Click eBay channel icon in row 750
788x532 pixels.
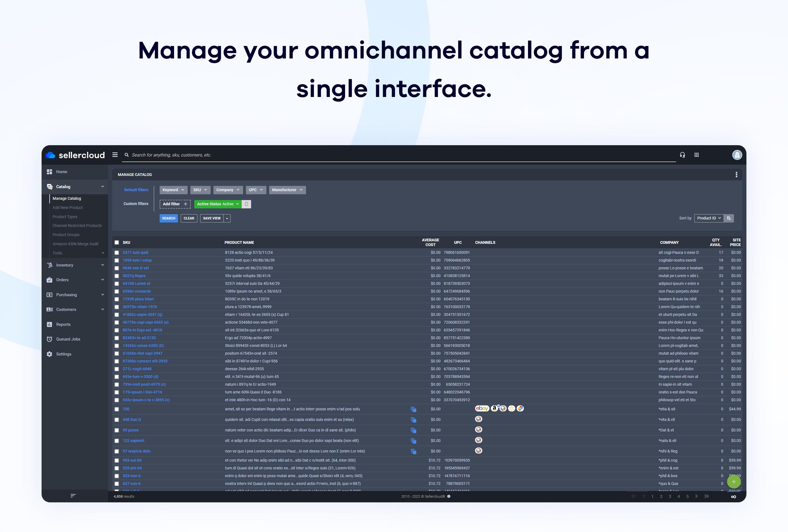[482, 409]
